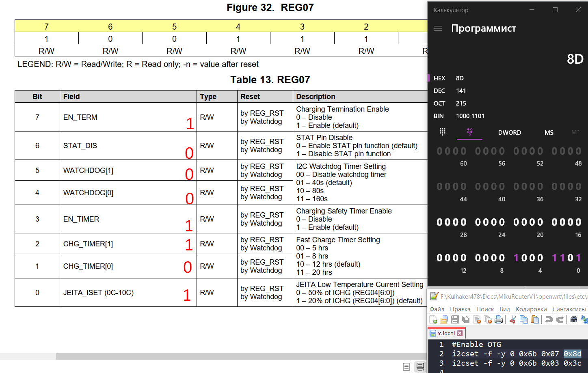Click the Paste clipboard icon in Notepad++

tap(535, 320)
